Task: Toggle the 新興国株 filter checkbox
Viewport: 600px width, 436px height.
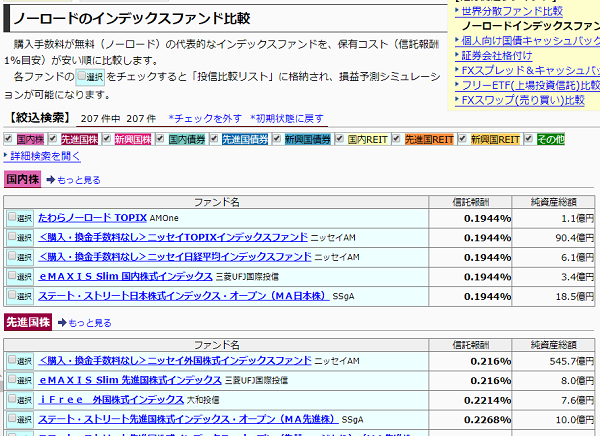Action: (107, 139)
